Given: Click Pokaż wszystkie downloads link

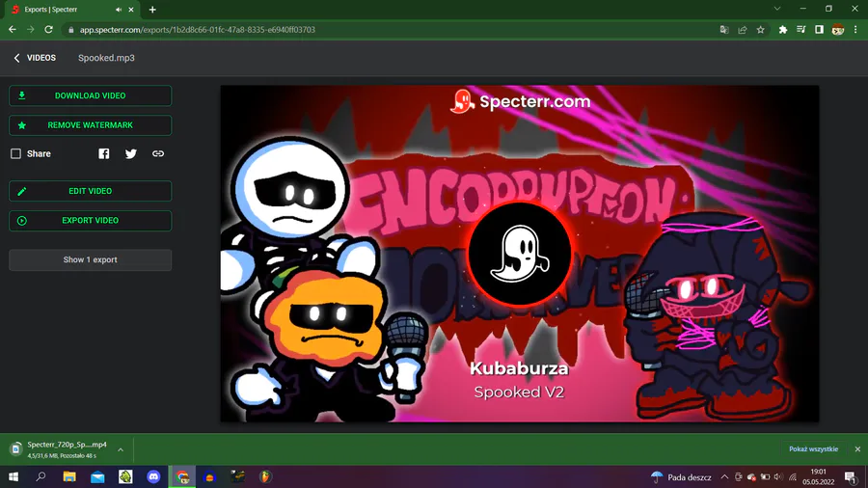Looking at the screenshot, I should pyautogui.click(x=813, y=449).
